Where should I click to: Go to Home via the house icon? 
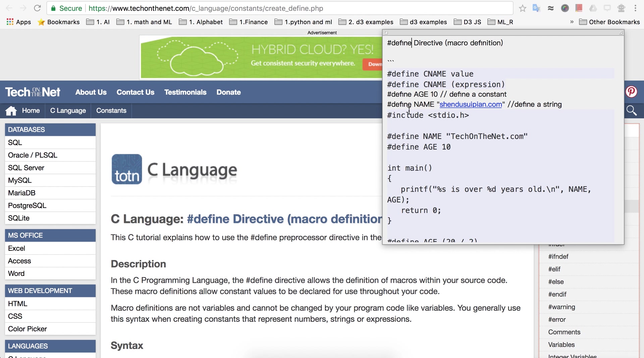click(x=11, y=111)
